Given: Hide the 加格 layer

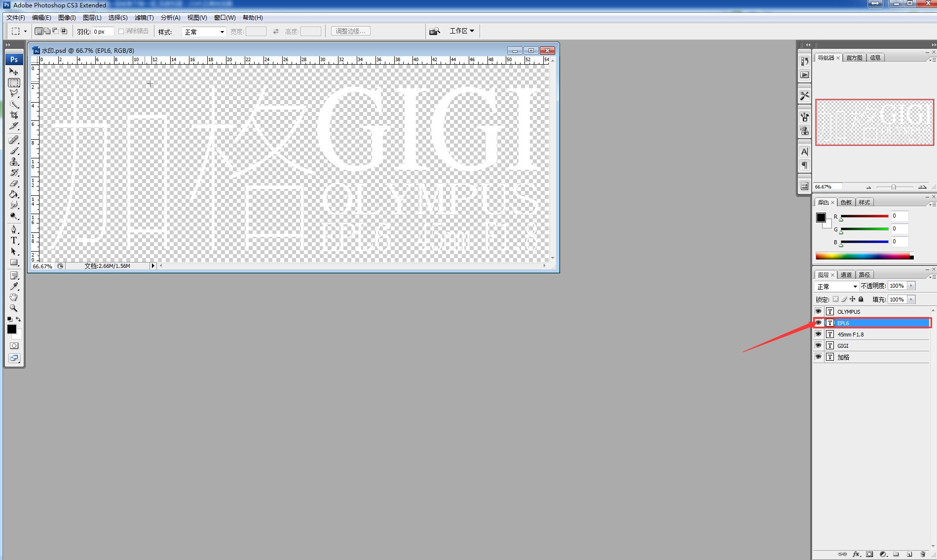Looking at the screenshot, I should [818, 357].
